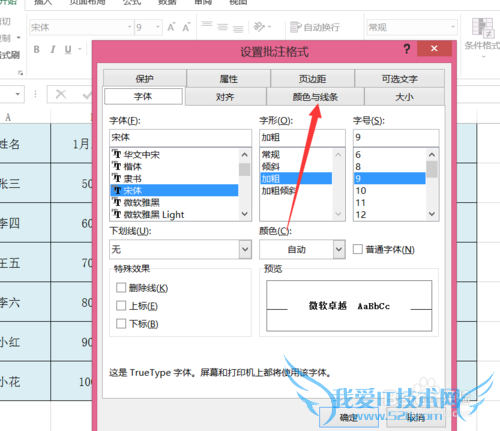Click the decrease font size icon
The image size is (500, 431).
click(x=186, y=27)
